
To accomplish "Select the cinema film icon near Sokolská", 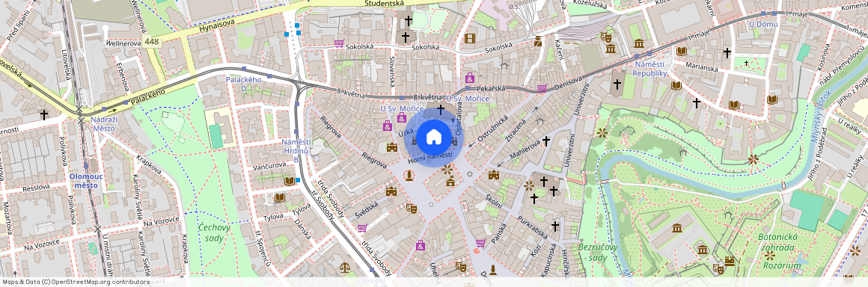I will [x=470, y=38].
